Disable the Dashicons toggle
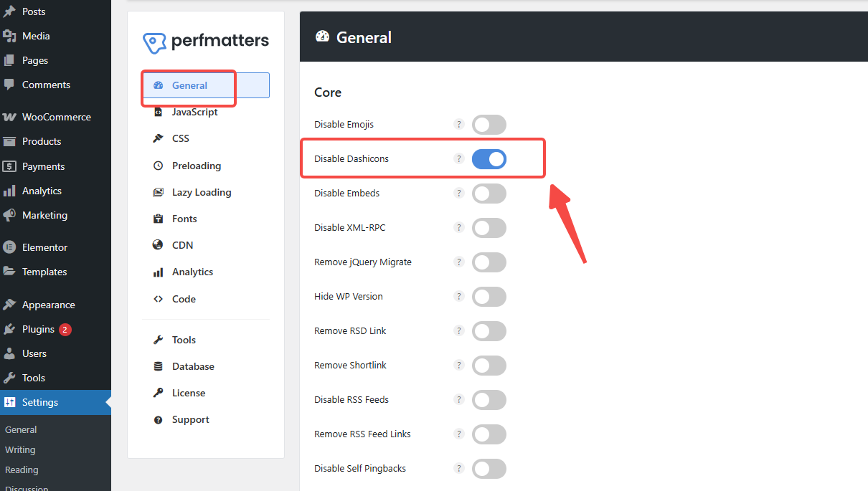The image size is (868, 491). tap(489, 158)
